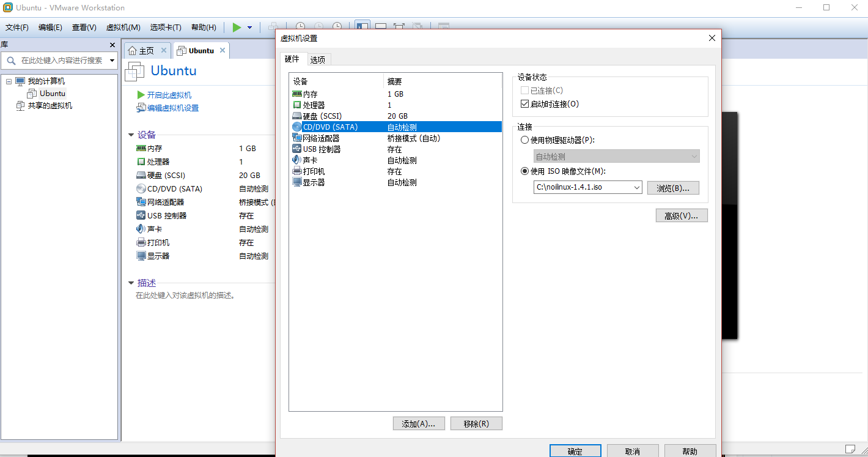Click the 移除(R) remove button
Screen dimensions: 868x457
[476, 423]
